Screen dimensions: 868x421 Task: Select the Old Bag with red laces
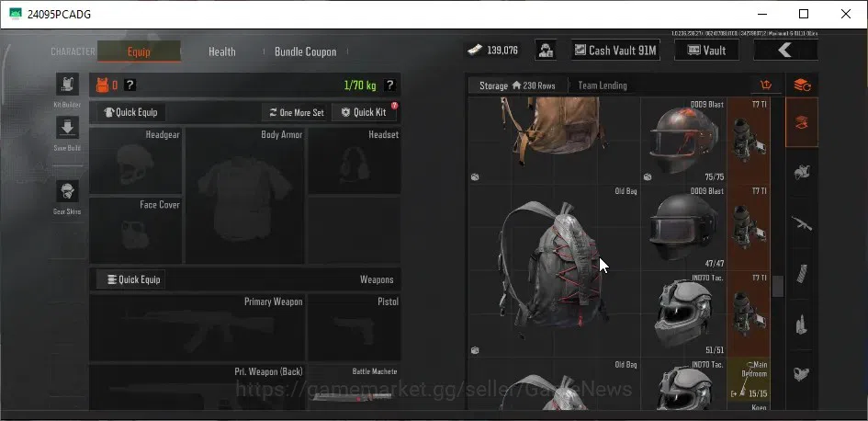click(555, 271)
